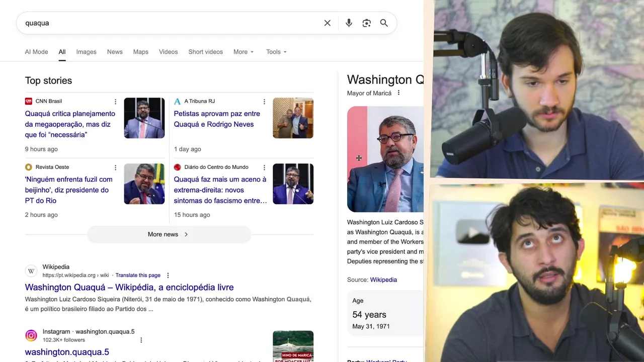Open options menu for Revista Oeste story

pyautogui.click(x=115, y=167)
